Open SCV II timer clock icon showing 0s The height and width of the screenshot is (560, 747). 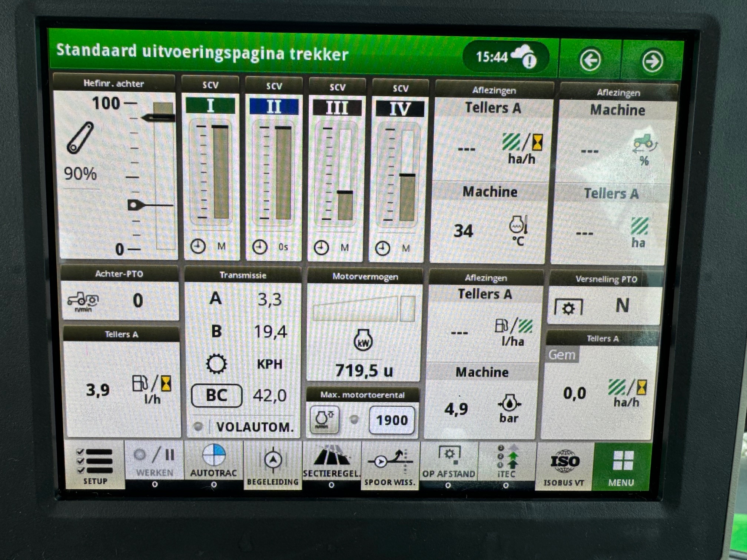click(260, 247)
